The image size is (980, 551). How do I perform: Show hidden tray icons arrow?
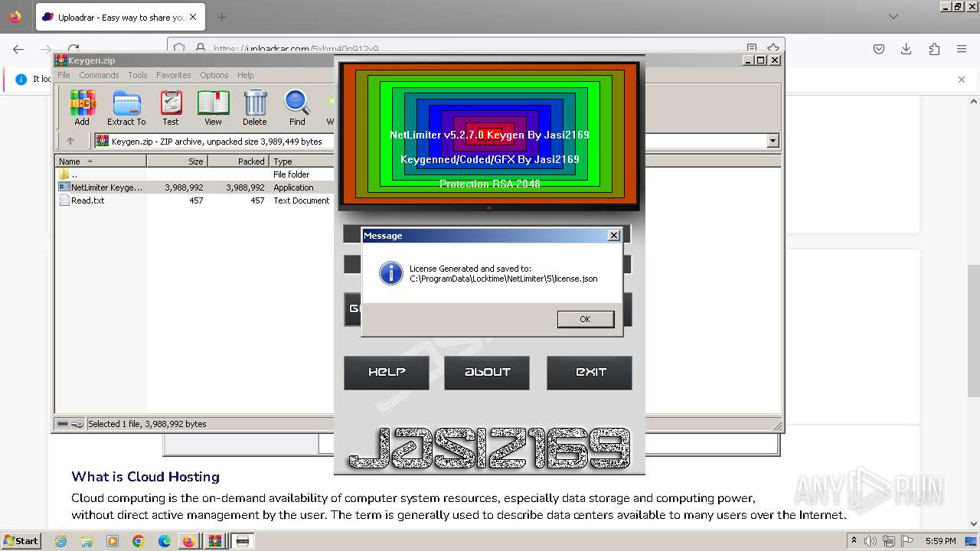(x=854, y=541)
